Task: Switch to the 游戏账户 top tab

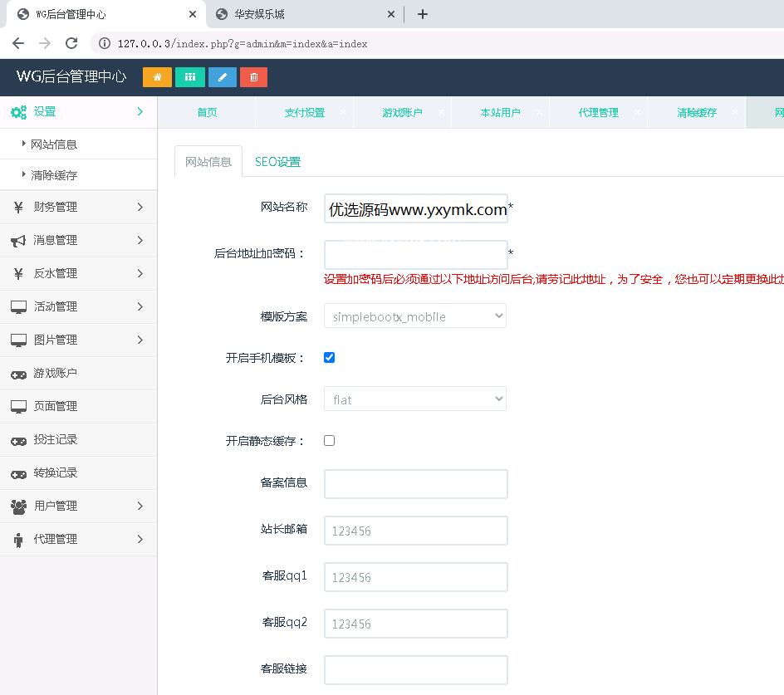Action: point(403,112)
